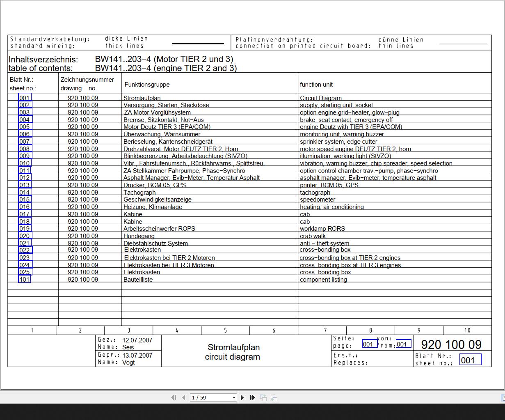Select text 'crab walk'
The height and width of the screenshot is (420, 505).
click(x=313, y=236)
